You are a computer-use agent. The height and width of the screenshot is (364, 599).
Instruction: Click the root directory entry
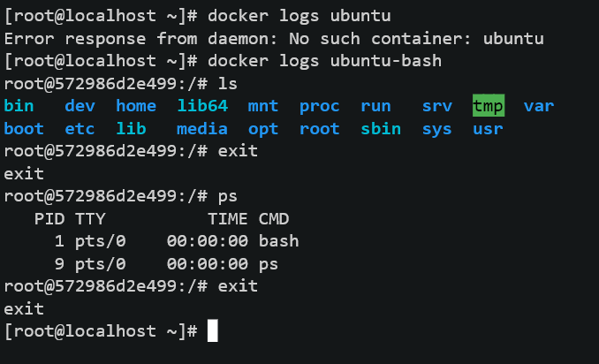(319, 129)
